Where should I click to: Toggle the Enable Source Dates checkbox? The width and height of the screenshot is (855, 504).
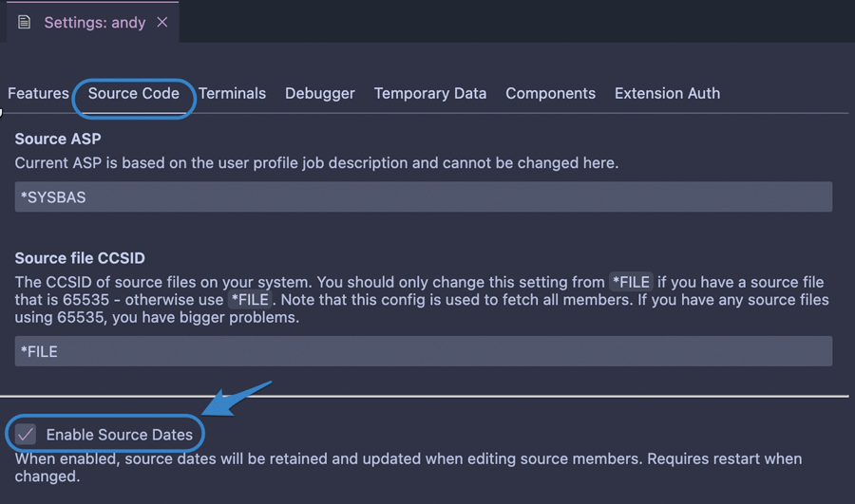pos(26,435)
